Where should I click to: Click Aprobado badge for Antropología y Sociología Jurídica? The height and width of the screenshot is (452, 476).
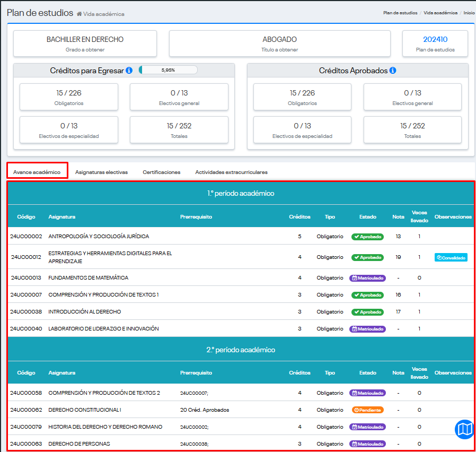[367, 237]
